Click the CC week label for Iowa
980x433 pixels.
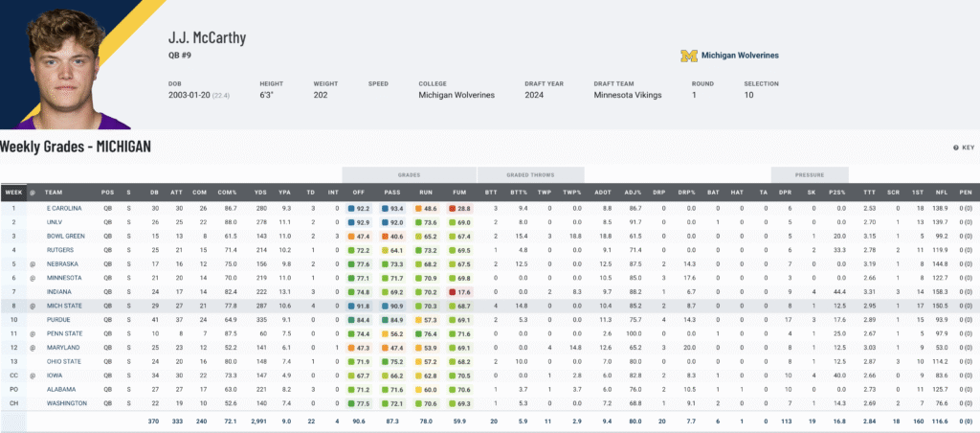point(13,376)
